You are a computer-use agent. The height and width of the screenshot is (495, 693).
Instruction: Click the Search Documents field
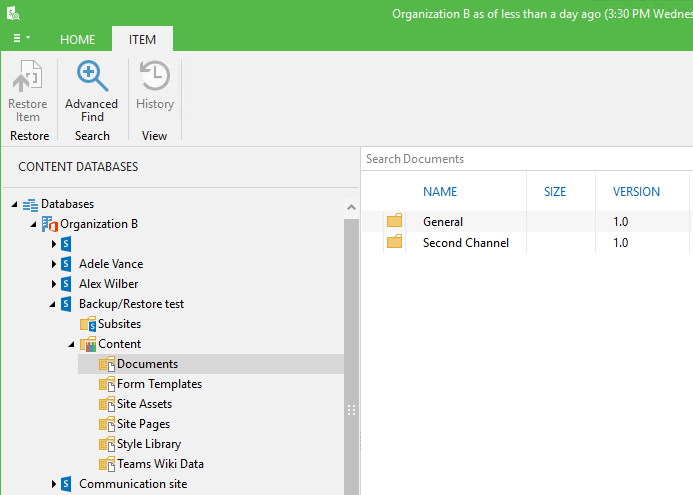527,159
